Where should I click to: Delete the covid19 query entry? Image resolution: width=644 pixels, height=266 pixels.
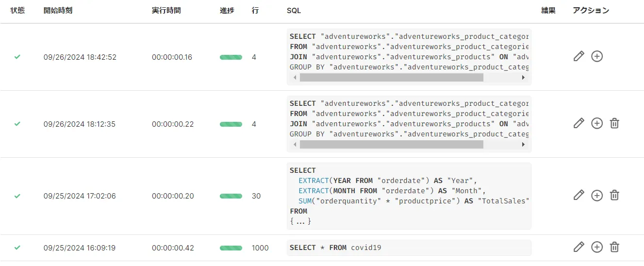click(614, 247)
